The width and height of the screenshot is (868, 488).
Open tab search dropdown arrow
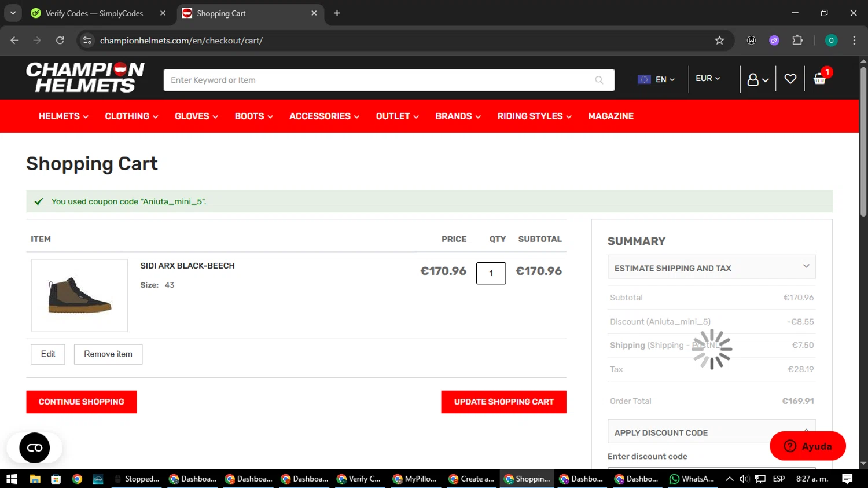13,13
